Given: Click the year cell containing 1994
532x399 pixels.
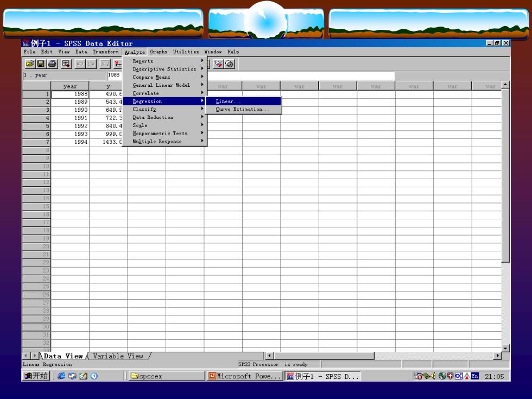Looking at the screenshot, I should [70, 142].
